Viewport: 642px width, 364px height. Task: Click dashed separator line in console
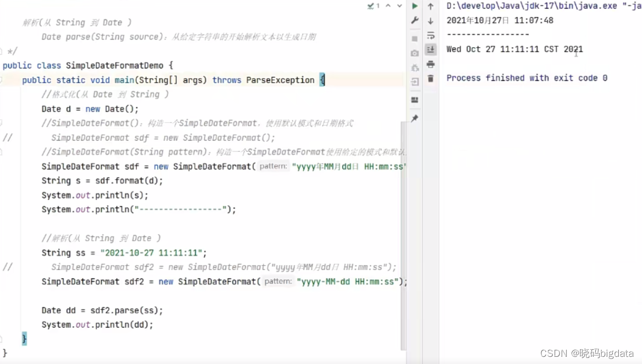487,35
